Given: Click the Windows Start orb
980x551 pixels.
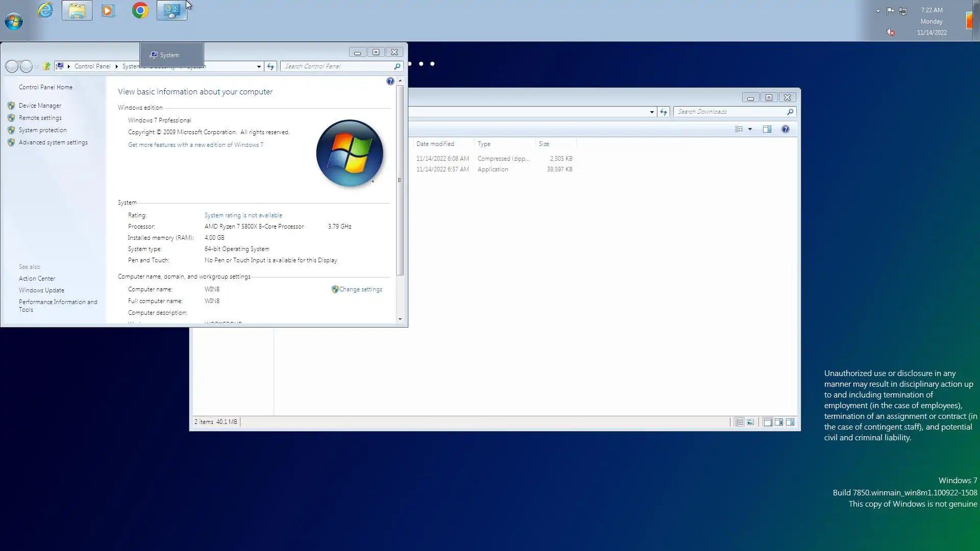Looking at the screenshot, I should coord(14,21).
